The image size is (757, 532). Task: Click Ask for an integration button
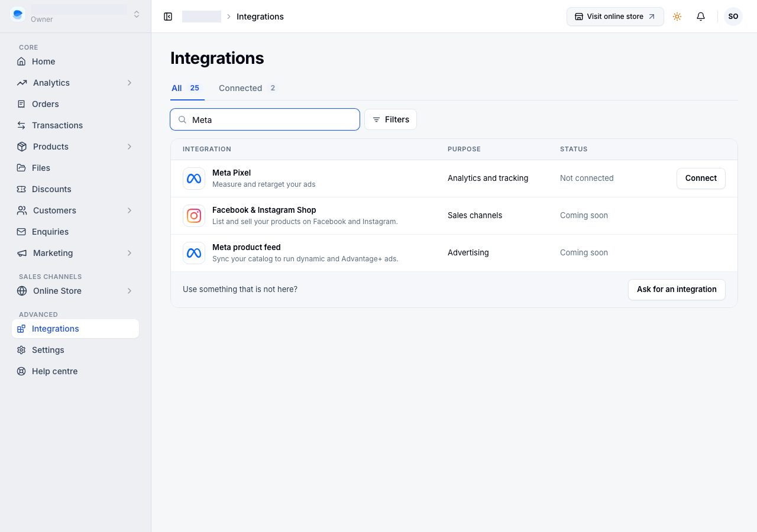pyautogui.click(x=677, y=290)
